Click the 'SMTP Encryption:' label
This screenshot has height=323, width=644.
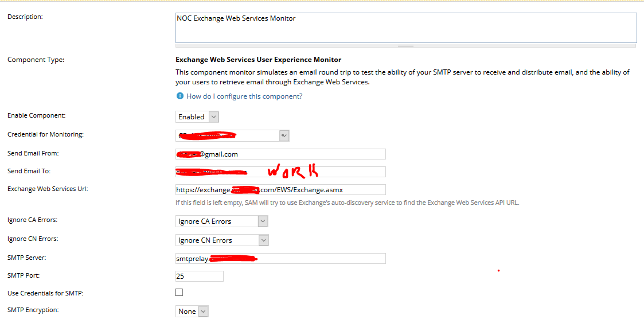point(33,310)
